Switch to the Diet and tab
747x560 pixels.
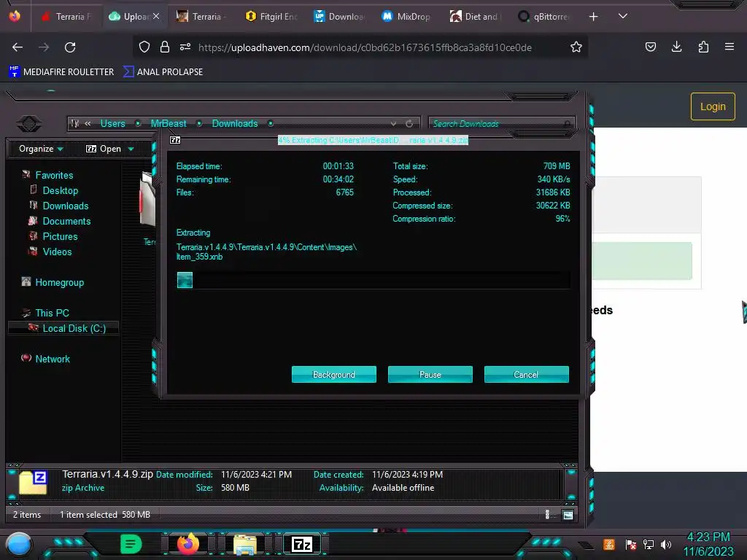[476, 17]
